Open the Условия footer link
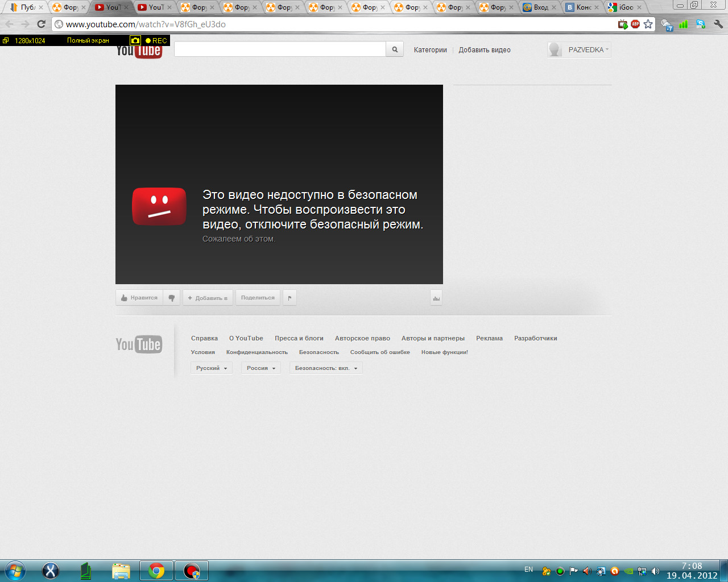 (203, 352)
